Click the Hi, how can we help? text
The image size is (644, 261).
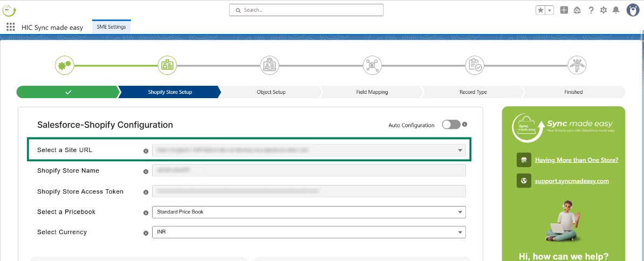click(563, 256)
